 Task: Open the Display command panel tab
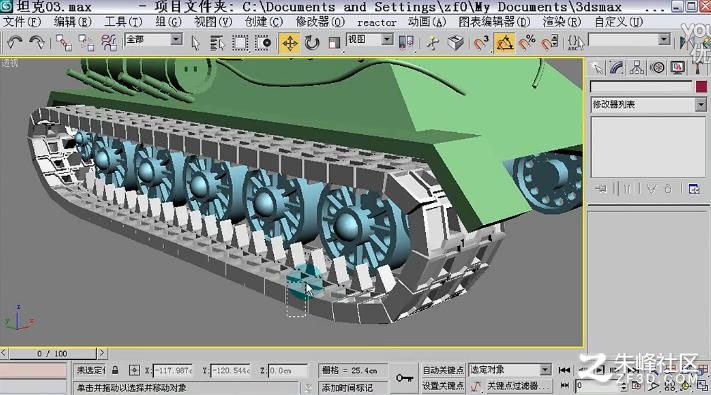click(x=678, y=68)
